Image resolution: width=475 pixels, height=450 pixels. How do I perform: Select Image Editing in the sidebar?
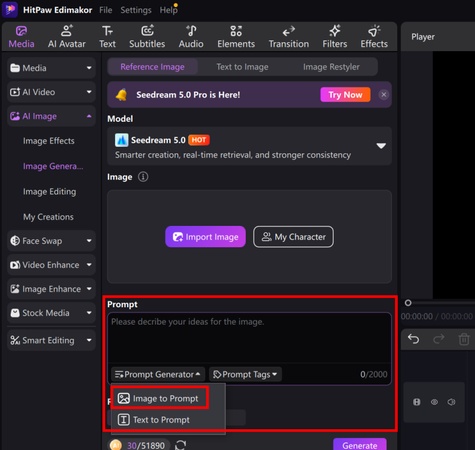(49, 192)
